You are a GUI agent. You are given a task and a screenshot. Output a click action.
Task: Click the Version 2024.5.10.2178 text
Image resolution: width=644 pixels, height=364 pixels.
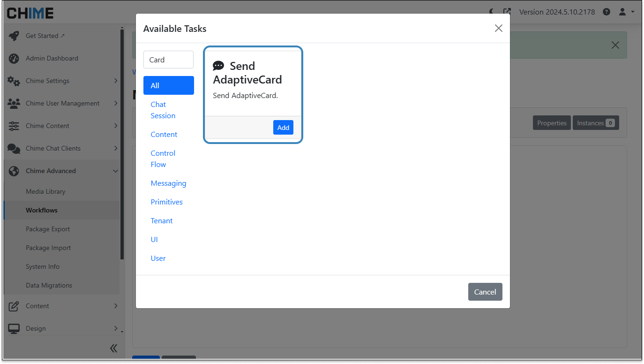(557, 12)
